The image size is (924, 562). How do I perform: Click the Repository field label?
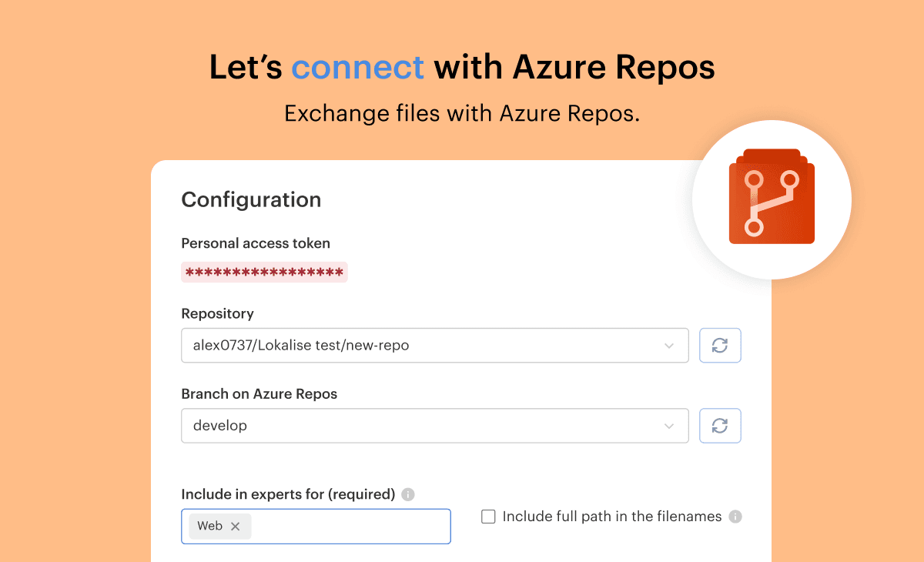point(217,313)
